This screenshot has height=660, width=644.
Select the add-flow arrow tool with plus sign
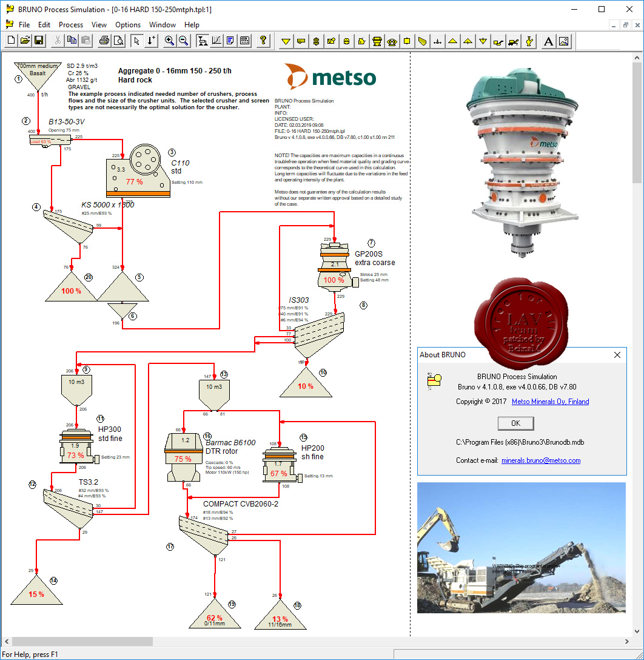pos(150,41)
